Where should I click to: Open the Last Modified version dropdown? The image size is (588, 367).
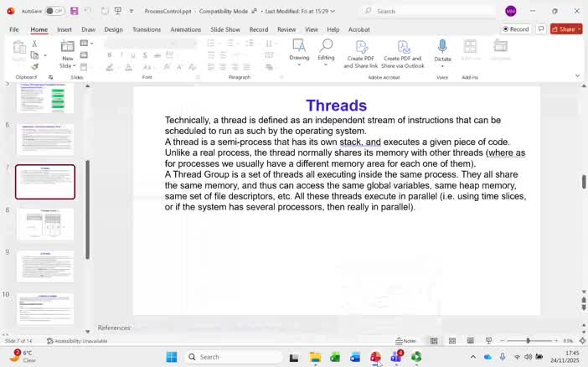[x=300, y=11]
